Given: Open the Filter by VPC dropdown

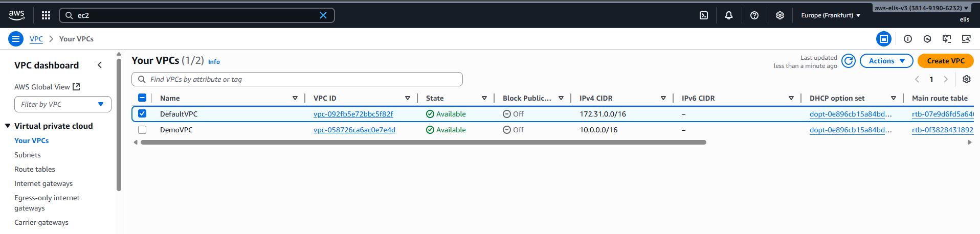Looking at the screenshot, I should tap(63, 104).
